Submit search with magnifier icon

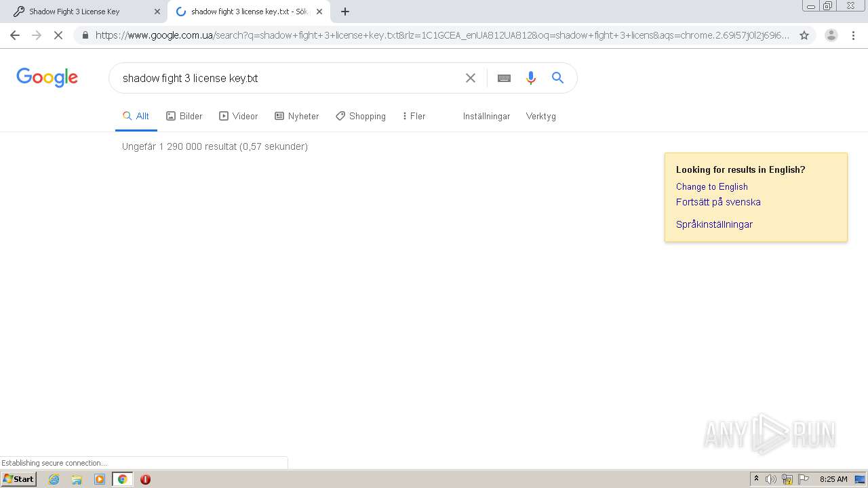tap(557, 78)
